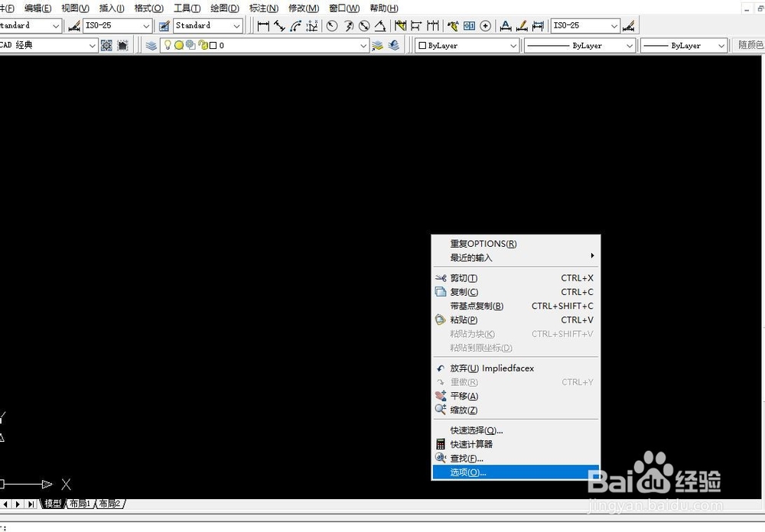Click the Quick Leader icon
Image resolution: width=765 pixels, height=532 pixels.
tap(453, 25)
